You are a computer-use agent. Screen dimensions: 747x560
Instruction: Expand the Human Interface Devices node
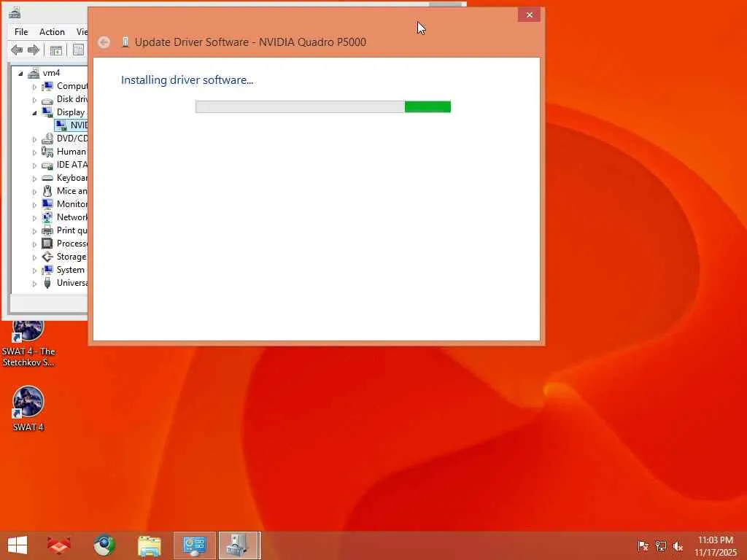click(34, 152)
